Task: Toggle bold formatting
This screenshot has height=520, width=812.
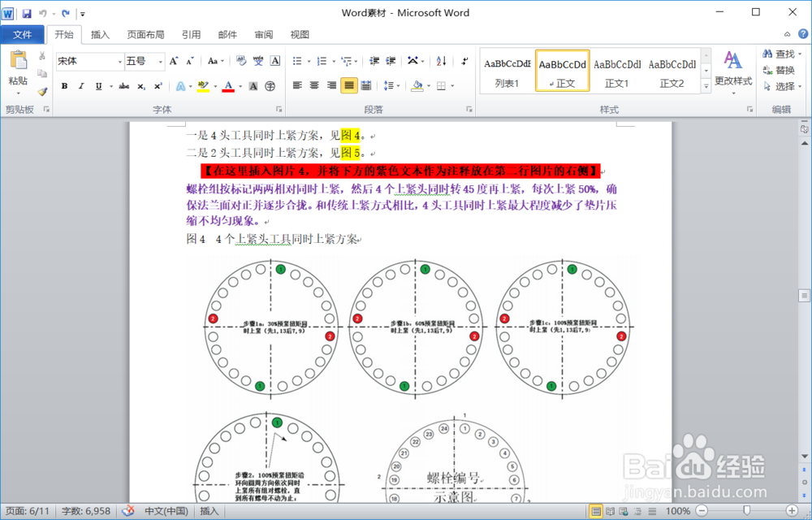Action: 64,86
